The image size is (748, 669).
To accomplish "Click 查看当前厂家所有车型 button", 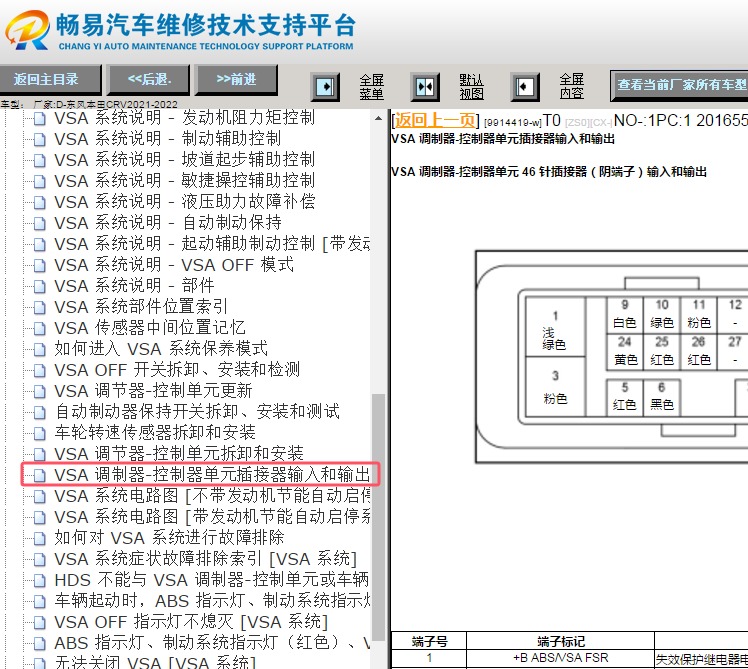I will 679,85.
